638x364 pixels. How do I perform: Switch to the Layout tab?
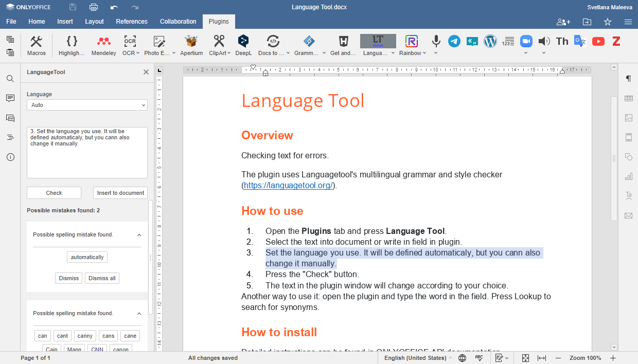coord(94,22)
